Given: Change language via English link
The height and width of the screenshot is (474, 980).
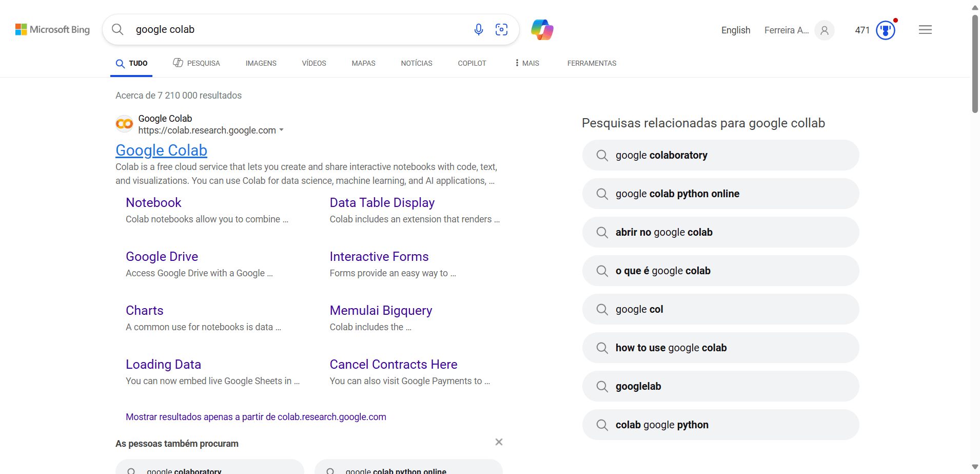Looking at the screenshot, I should point(736,30).
